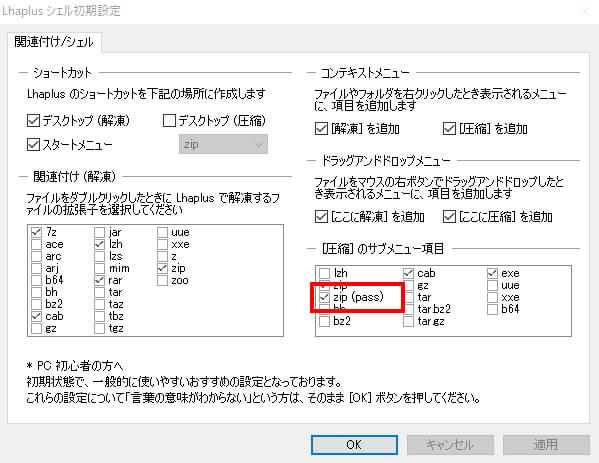The height and width of the screenshot is (463, 599).
Task: Uncheck rar in 関連付け (解凍) list
Action: [x=99, y=280]
